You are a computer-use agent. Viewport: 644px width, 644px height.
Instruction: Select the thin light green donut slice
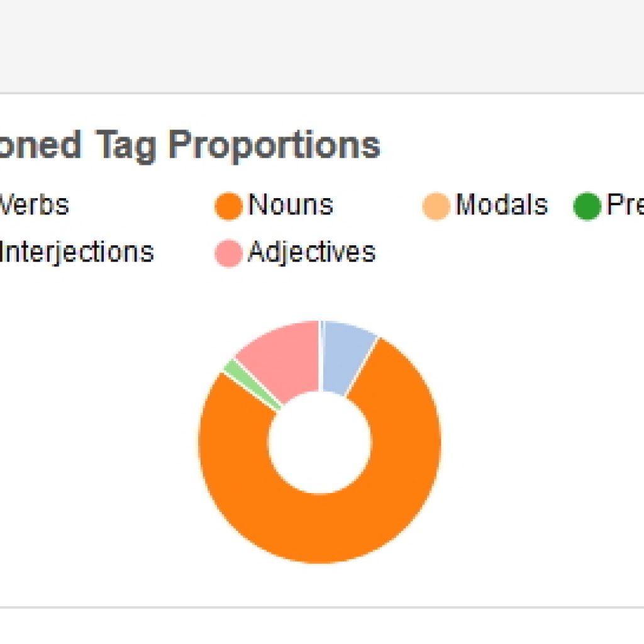(x=252, y=384)
